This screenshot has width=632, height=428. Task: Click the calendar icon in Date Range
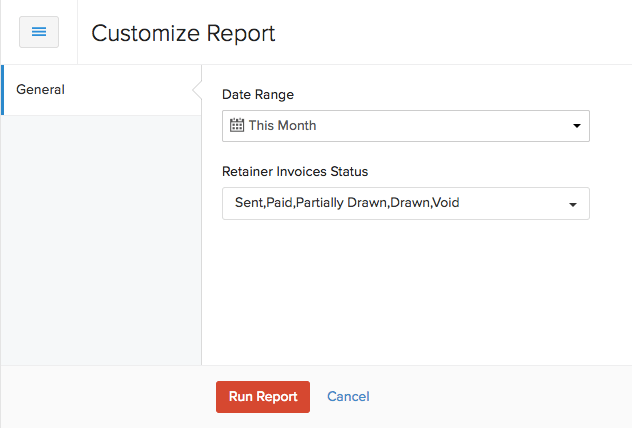point(237,126)
